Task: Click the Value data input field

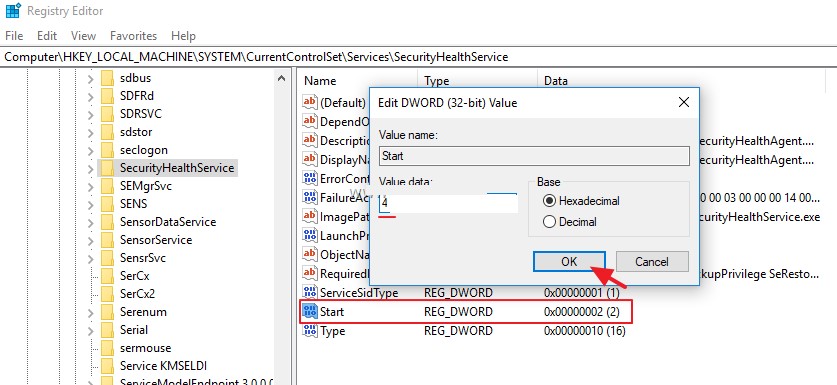Action: [448, 203]
